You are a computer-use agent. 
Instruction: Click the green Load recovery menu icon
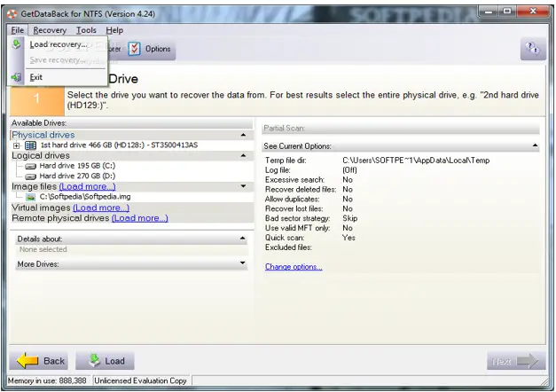point(16,44)
